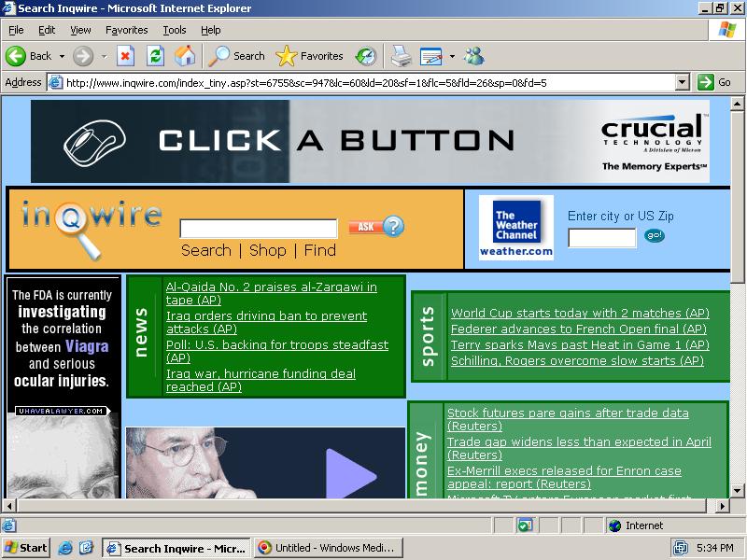This screenshot has width=747, height=560.
Task: Open the address bar dropdown list
Action: (x=683, y=82)
